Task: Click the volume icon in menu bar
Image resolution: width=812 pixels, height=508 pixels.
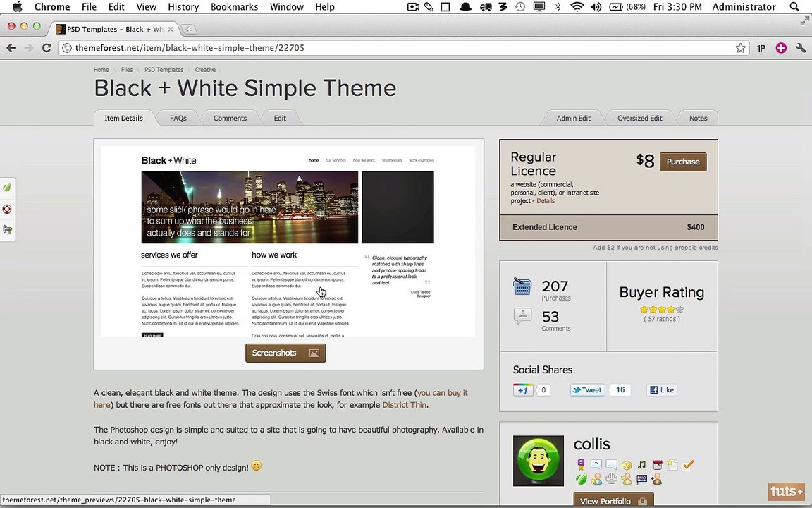Action: 596,7
